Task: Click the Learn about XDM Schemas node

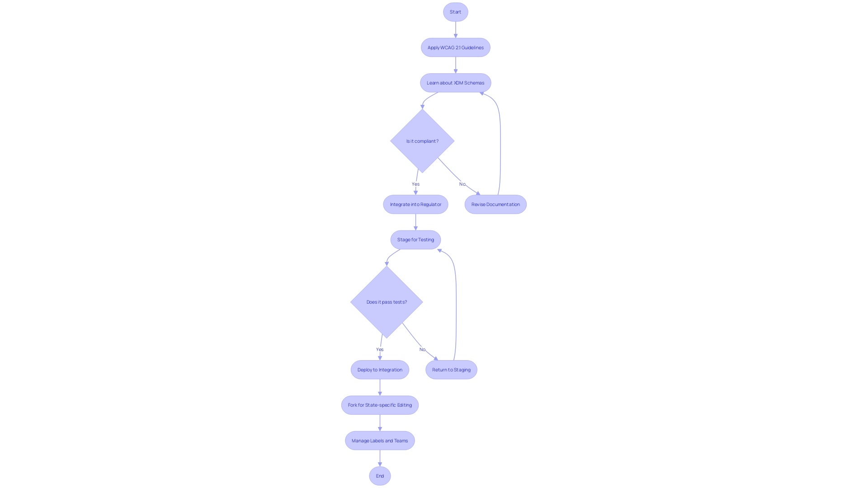Action: [x=455, y=82]
